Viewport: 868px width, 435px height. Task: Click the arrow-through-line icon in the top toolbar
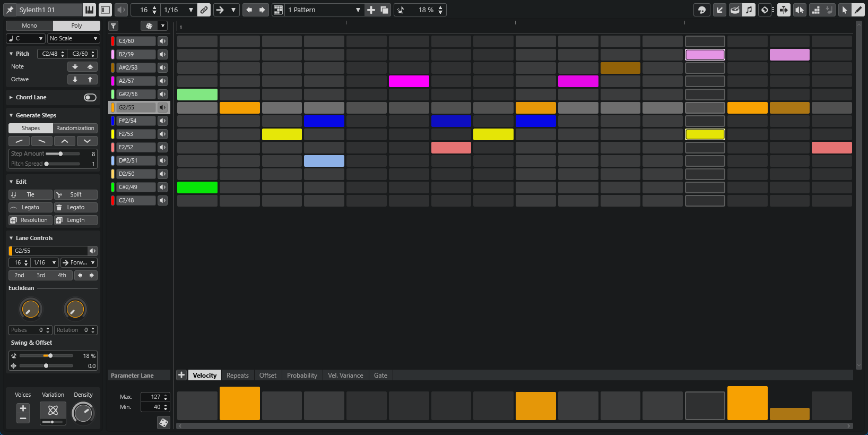[x=784, y=10]
